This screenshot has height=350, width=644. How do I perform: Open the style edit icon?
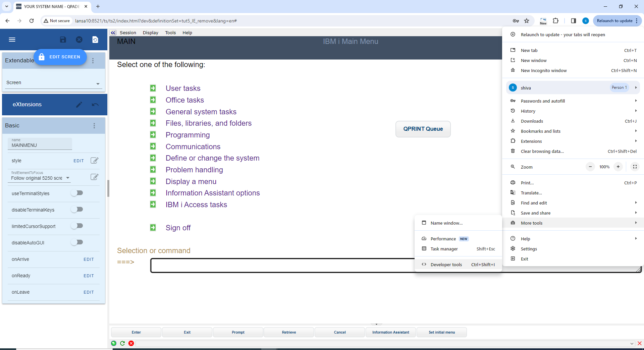pyautogui.click(x=94, y=161)
